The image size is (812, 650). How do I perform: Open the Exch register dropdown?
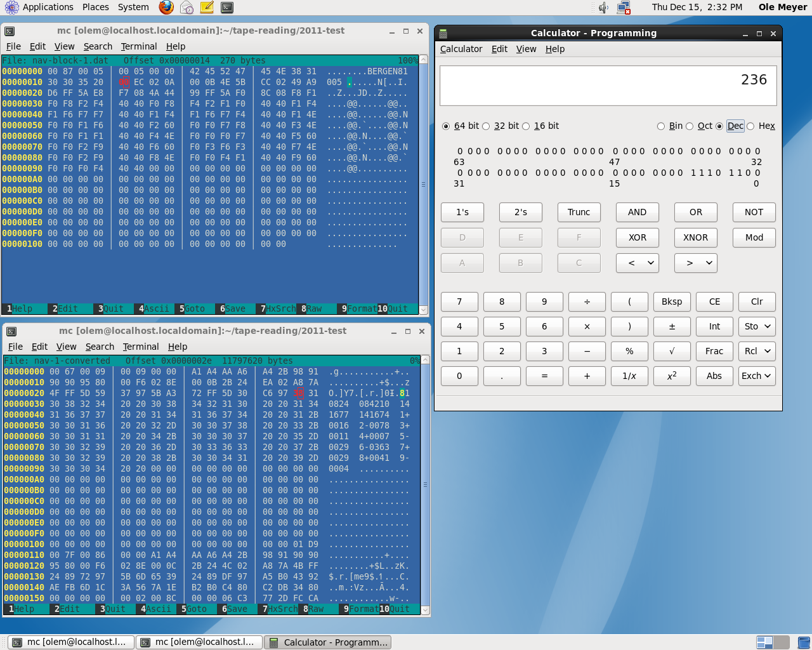point(757,376)
